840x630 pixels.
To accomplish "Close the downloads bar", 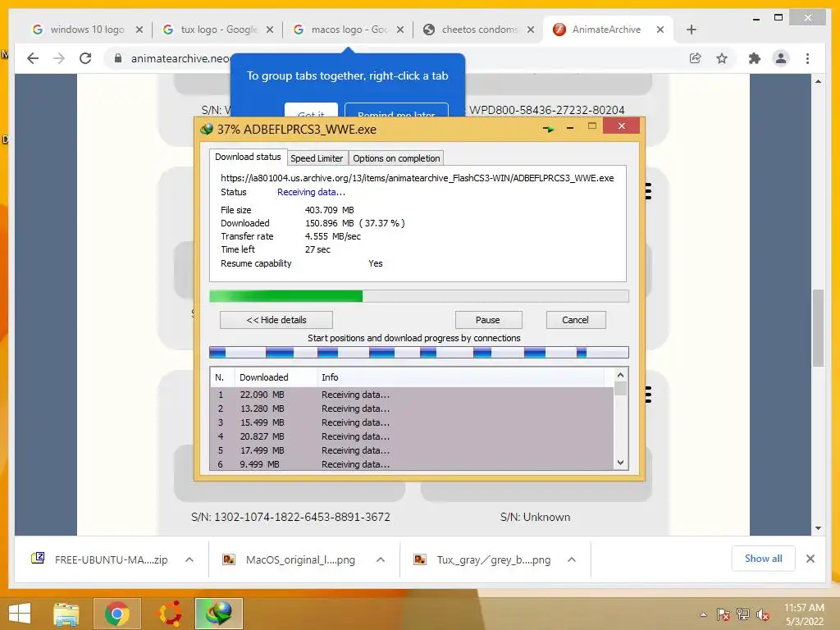I will tap(810, 559).
